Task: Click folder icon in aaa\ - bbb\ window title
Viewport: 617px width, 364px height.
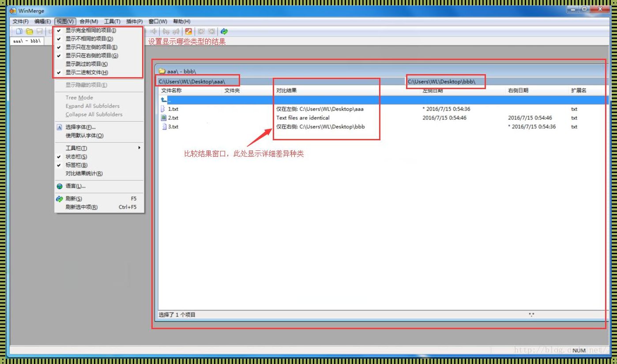Action: tap(162, 71)
